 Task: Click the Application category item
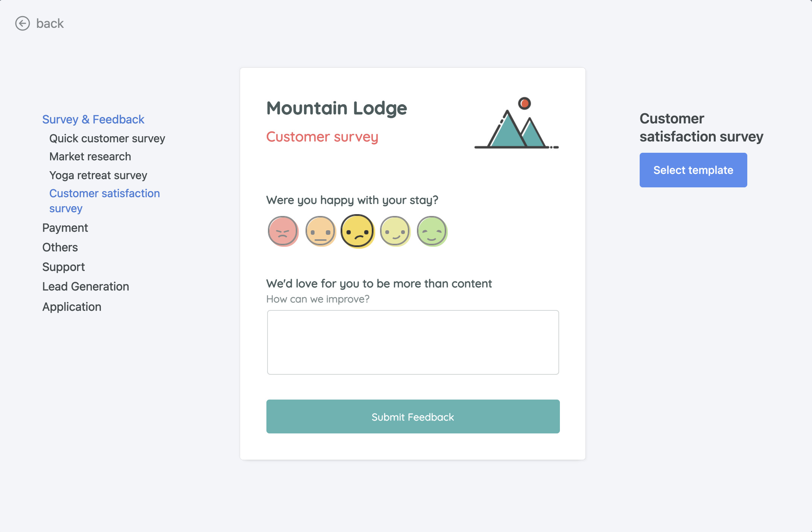[x=71, y=306]
